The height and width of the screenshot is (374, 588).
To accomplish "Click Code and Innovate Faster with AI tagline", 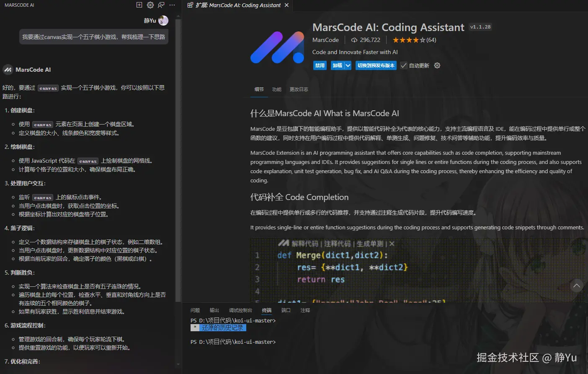I will coord(355,52).
